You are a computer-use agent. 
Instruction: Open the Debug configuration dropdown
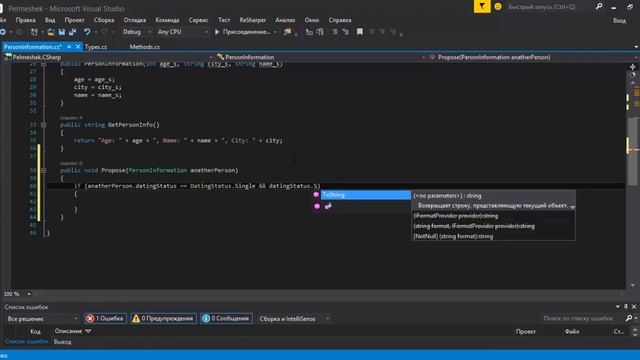137,32
